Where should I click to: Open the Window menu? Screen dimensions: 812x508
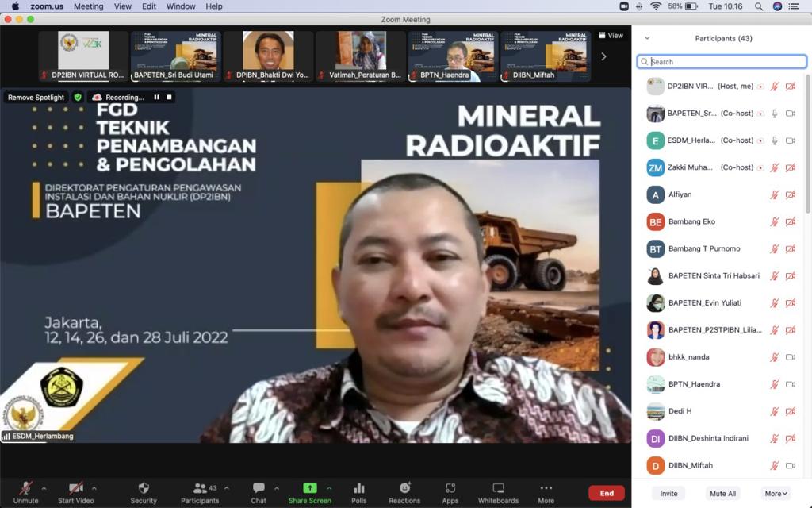click(x=181, y=6)
